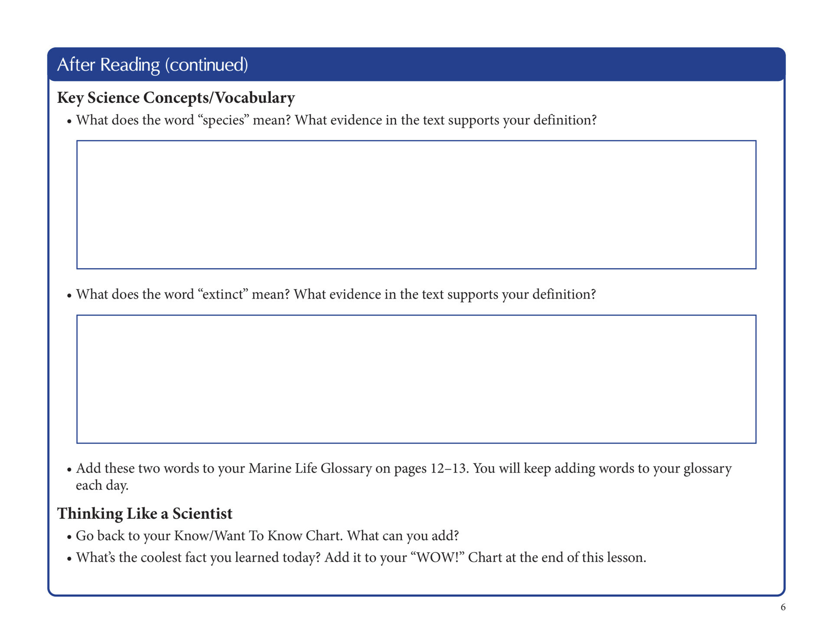833x644 pixels.
Task: Click the "each day." line of text
Action: coord(102,486)
